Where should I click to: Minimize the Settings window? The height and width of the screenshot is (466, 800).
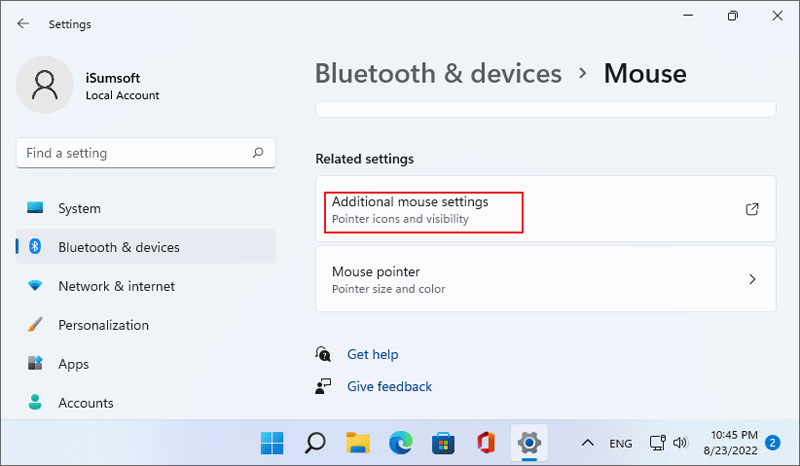point(688,16)
